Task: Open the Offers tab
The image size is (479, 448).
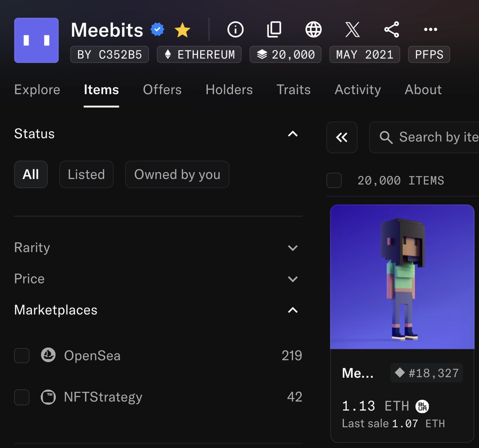Action: pyautogui.click(x=162, y=90)
